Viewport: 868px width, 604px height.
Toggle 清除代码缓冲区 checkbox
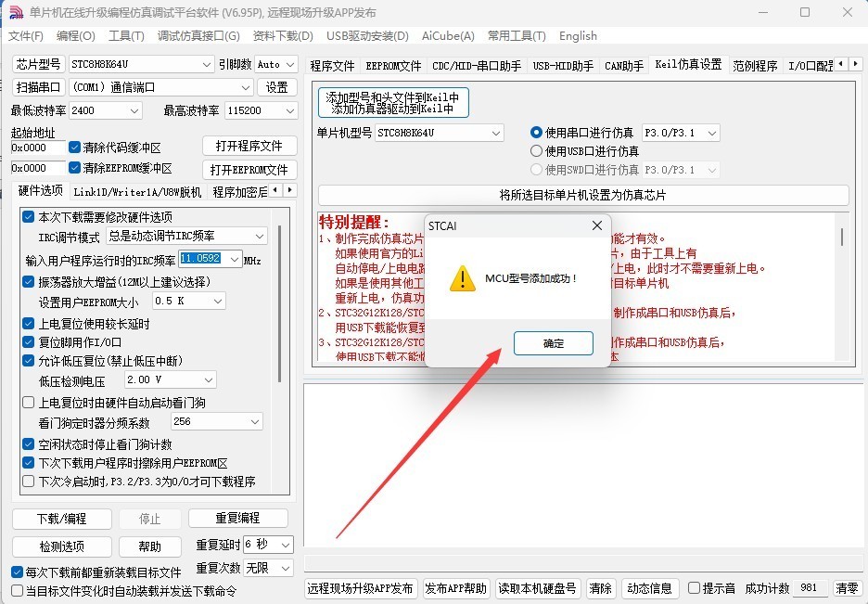pyautogui.click(x=75, y=148)
